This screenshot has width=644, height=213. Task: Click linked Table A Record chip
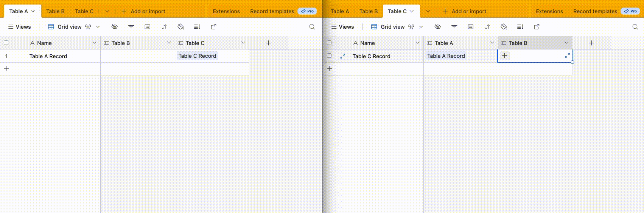446,56
